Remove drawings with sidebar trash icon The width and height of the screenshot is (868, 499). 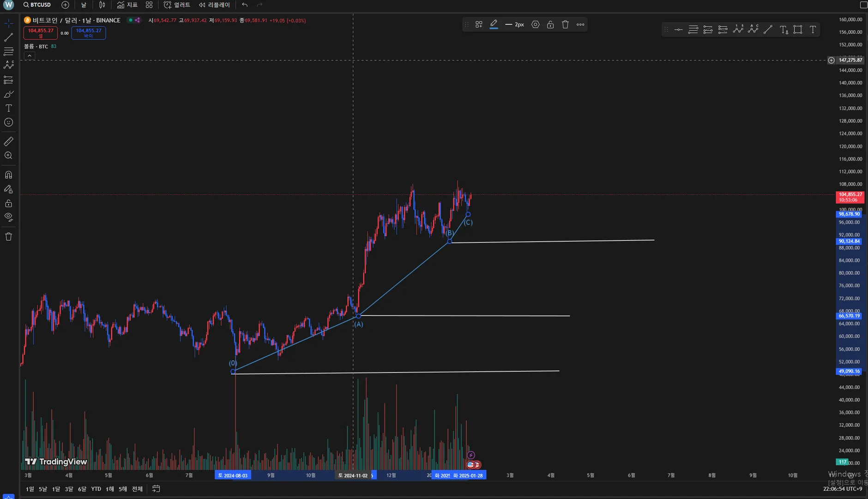click(8, 237)
